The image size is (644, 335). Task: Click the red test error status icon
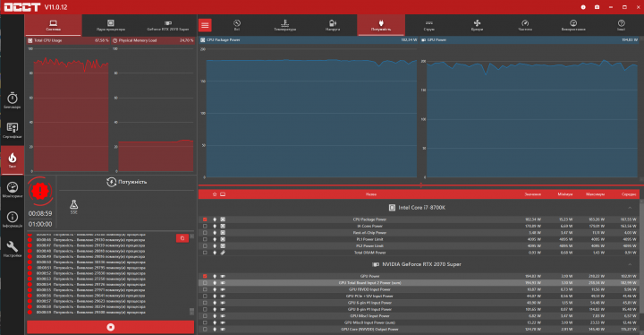tap(40, 191)
